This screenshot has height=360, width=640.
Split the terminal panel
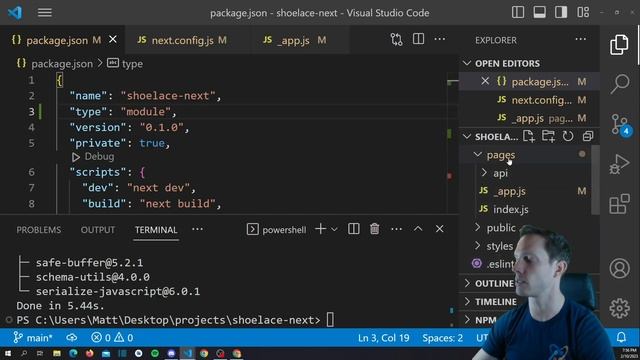click(x=353, y=229)
